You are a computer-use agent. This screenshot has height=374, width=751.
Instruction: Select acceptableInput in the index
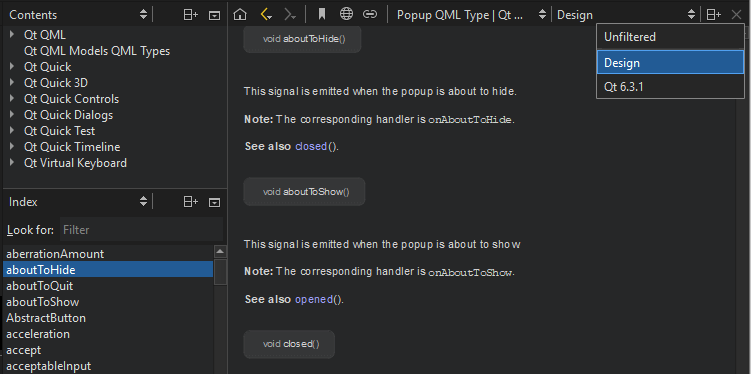coord(108,366)
